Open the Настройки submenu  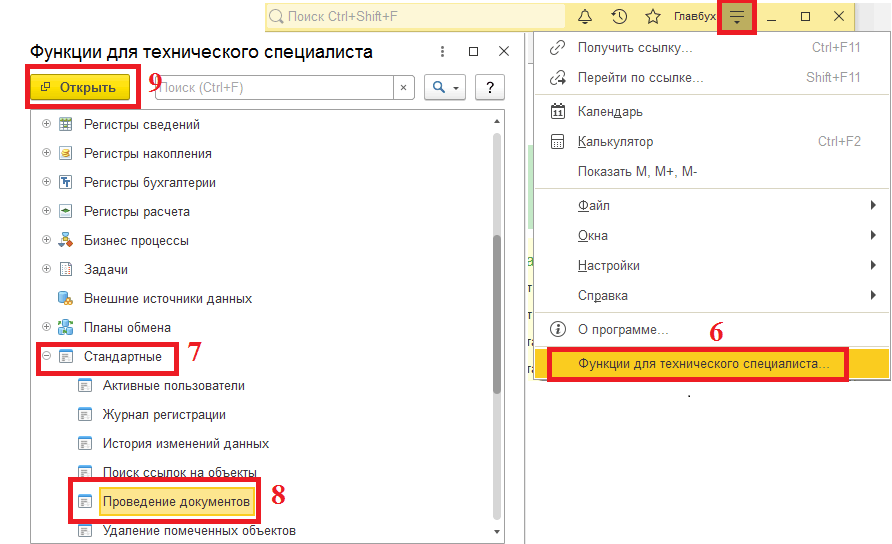[x=608, y=266]
